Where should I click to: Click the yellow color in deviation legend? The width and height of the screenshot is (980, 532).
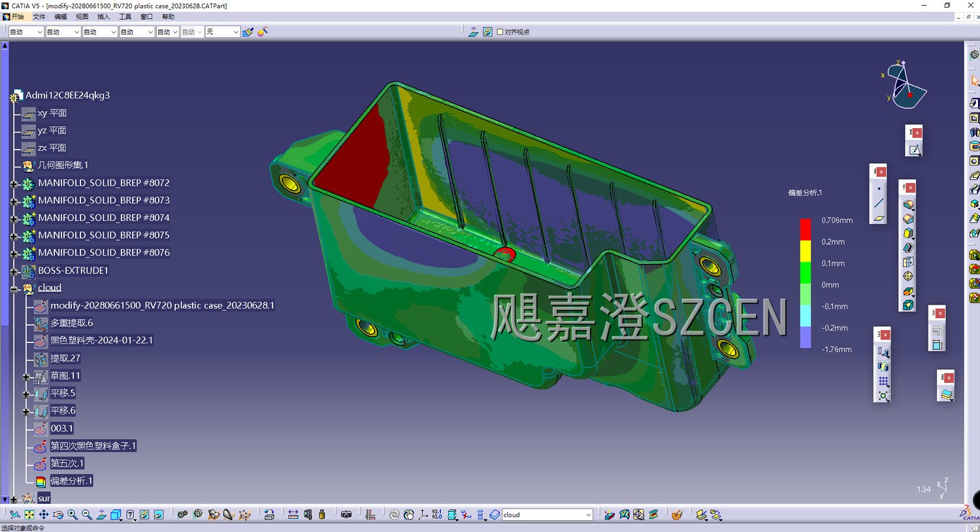(x=806, y=252)
